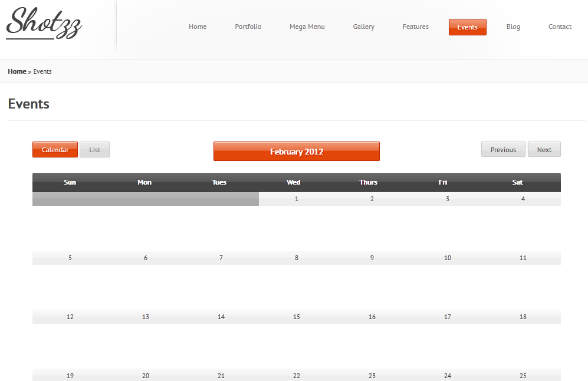Go to the Previous month
The height and width of the screenshot is (381, 588).
(503, 150)
